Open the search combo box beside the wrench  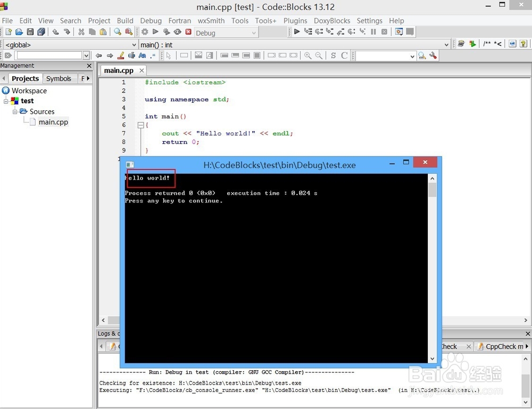click(x=386, y=56)
